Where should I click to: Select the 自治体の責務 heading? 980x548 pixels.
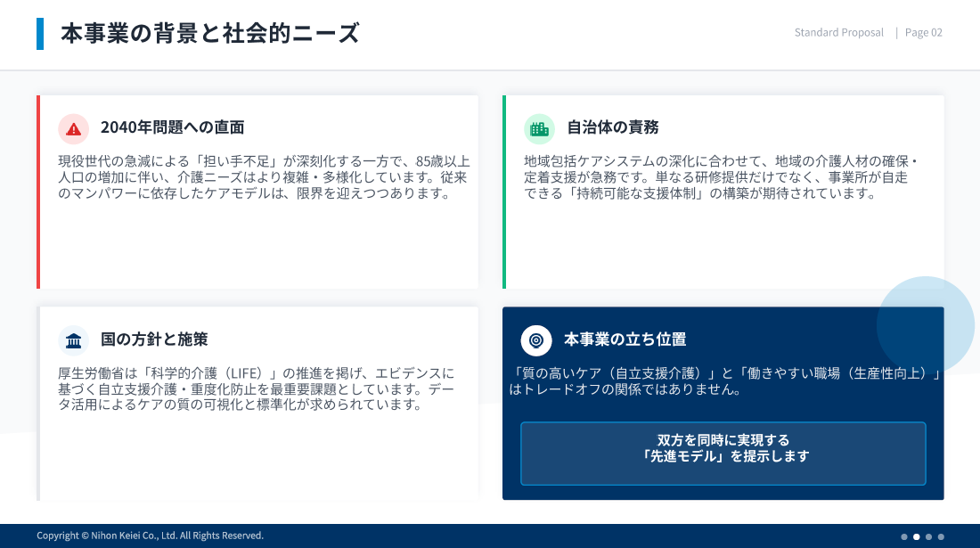click(x=612, y=127)
